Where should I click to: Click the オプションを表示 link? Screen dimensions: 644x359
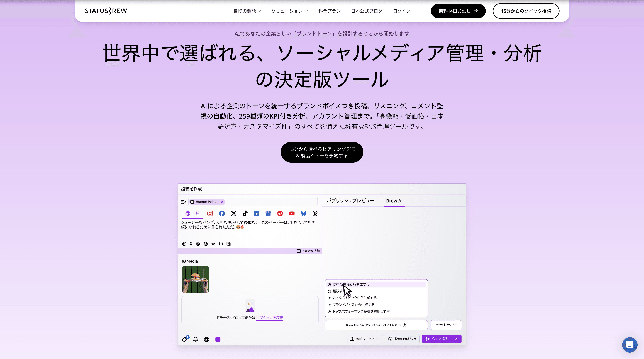270,318
